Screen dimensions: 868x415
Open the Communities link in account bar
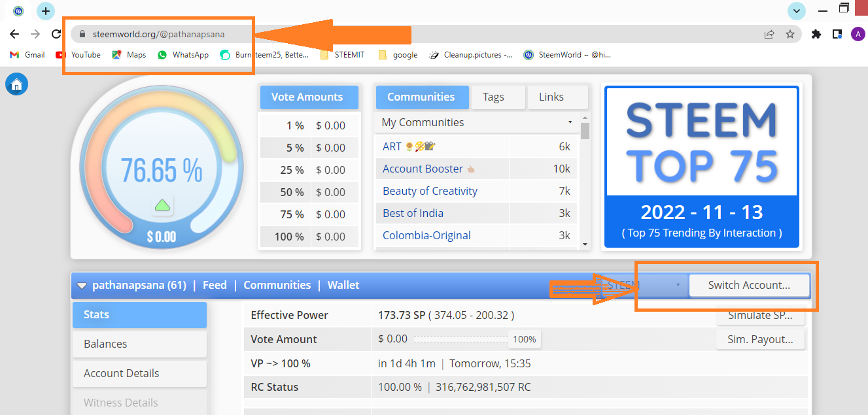point(277,285)
